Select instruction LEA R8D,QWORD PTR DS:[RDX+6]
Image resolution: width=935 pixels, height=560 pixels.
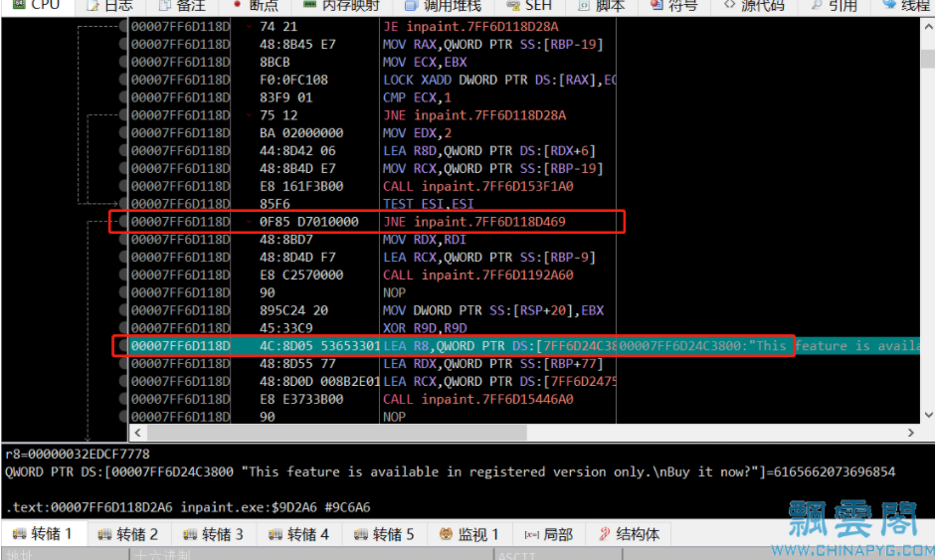pyautogui.click(x=489, y=151)
